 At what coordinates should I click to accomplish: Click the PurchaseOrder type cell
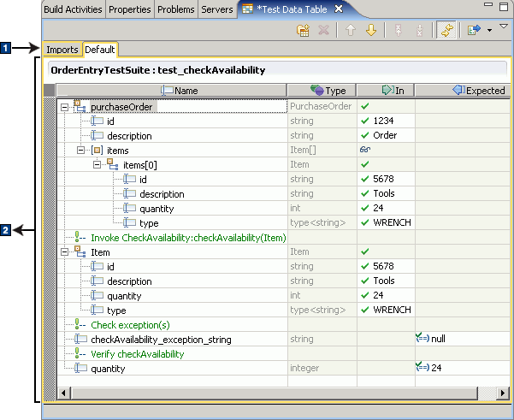tap(322, 106)
